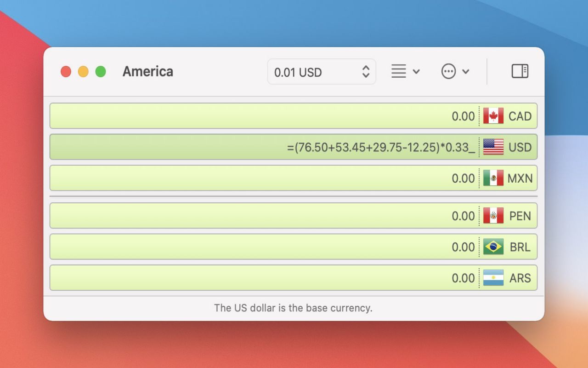The height and width of the screenshot is (368, 588).
Task: Zoom the window with green button
Action: (101, 71)
